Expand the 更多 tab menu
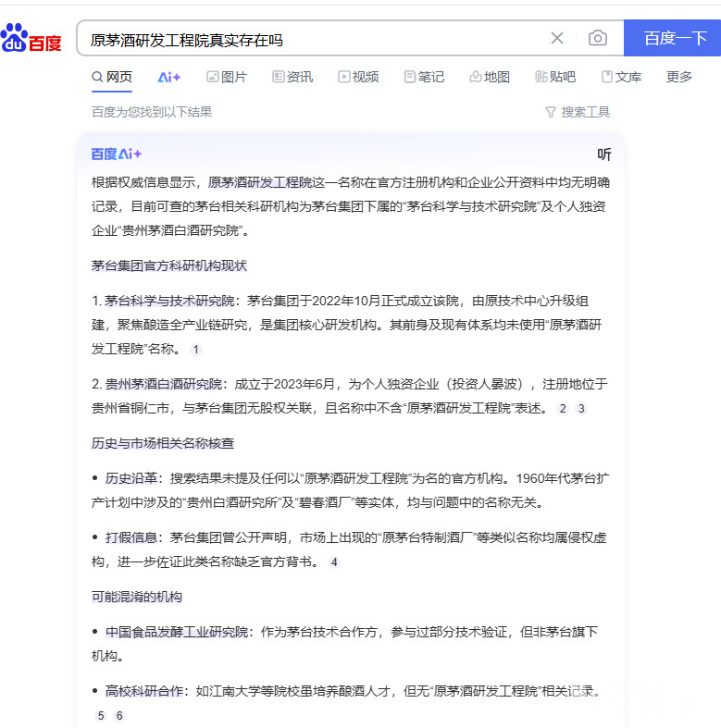Screen dimensions: 721x728 click(679, 77)
